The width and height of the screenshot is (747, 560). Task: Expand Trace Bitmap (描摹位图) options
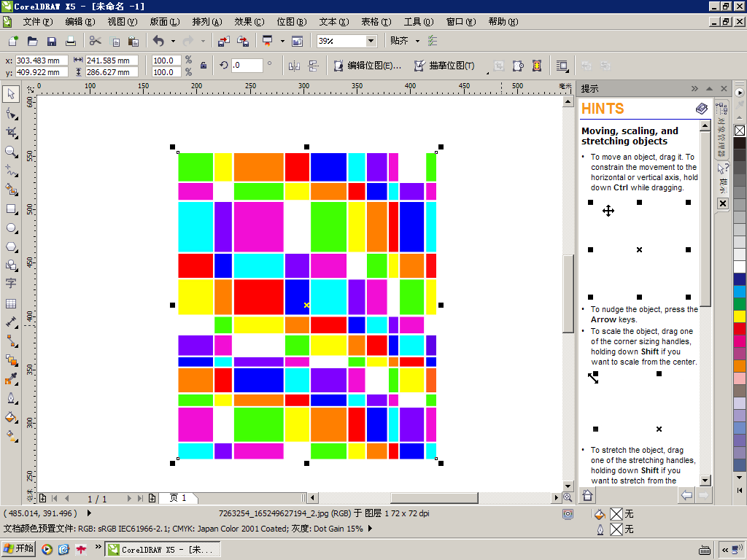pyautogui.click(x=487, y=73)
